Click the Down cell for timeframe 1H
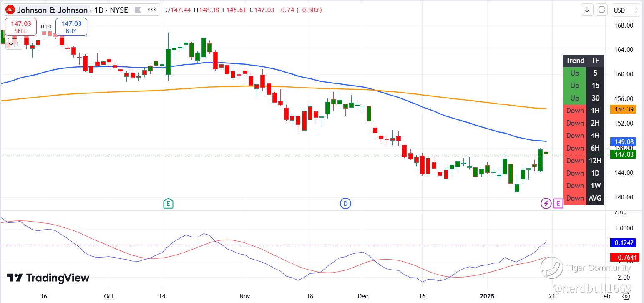Image resolution: width=644 pixels, height=303 pixels. coord(575,111)
